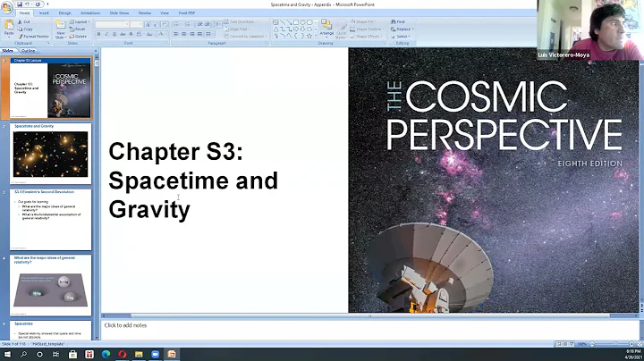Open the font name combo box
This screenshot has width=644, height=361.
(x=112, y=25)
